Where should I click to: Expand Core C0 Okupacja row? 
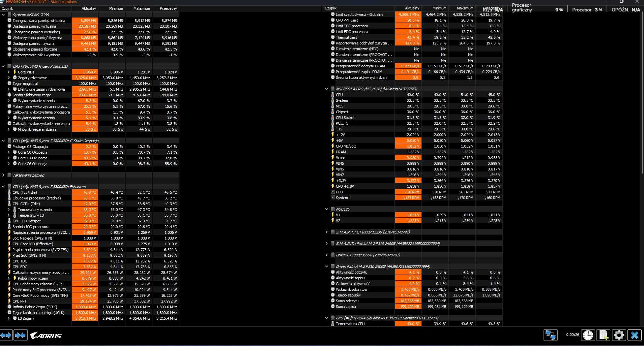(x=9, y=152)
